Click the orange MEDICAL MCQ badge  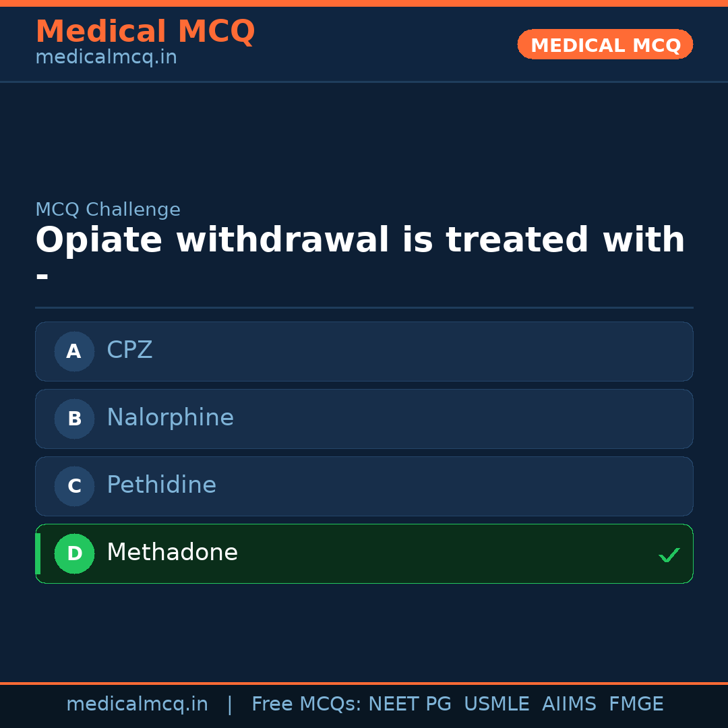coord(605,44)
